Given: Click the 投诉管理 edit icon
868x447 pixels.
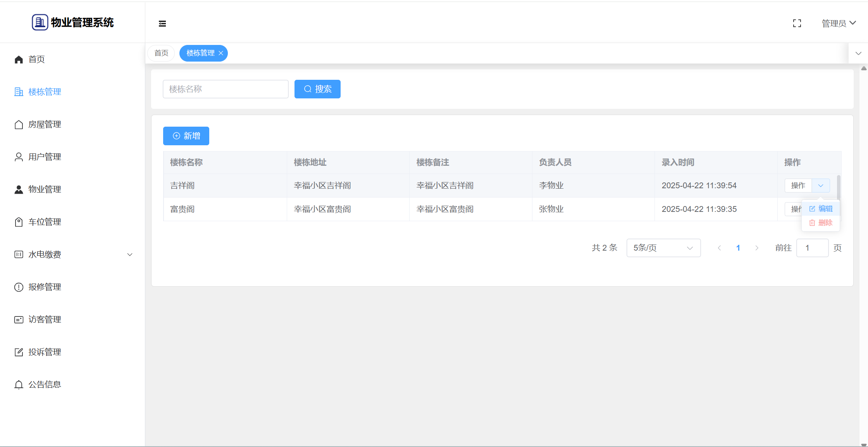Looking at the screenshot, I should click(x=19, y=352).
